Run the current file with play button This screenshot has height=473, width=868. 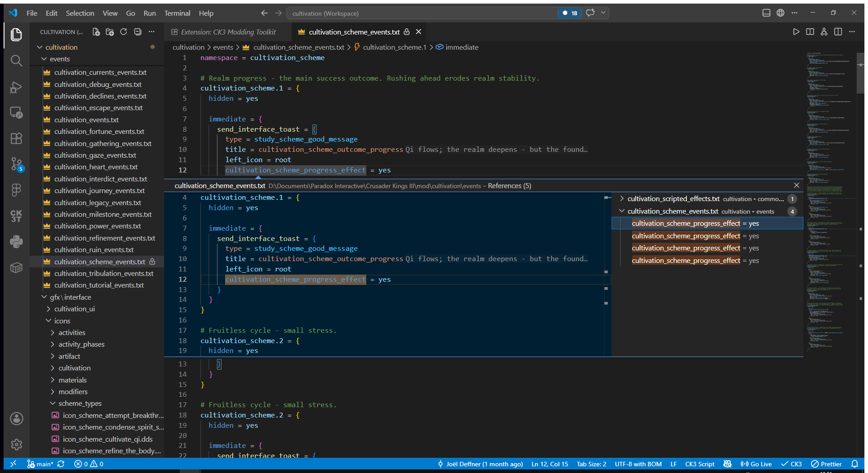coord(796,32)
